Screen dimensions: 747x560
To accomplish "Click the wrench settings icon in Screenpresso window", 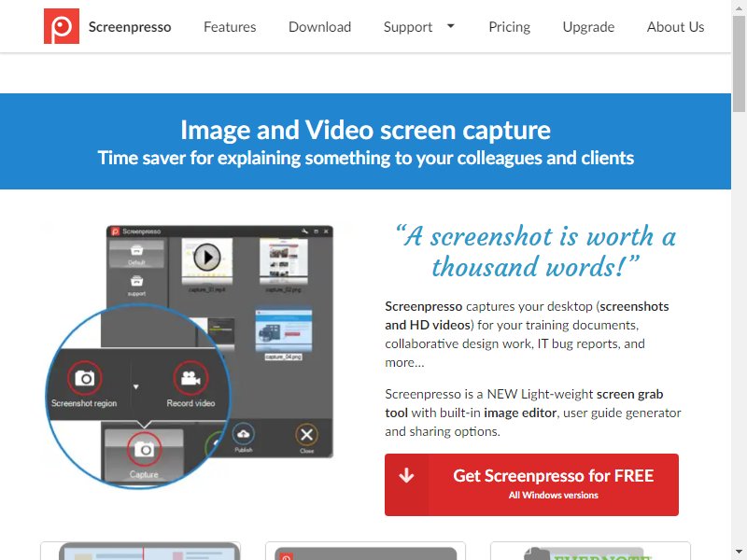I will pos(305,231).
